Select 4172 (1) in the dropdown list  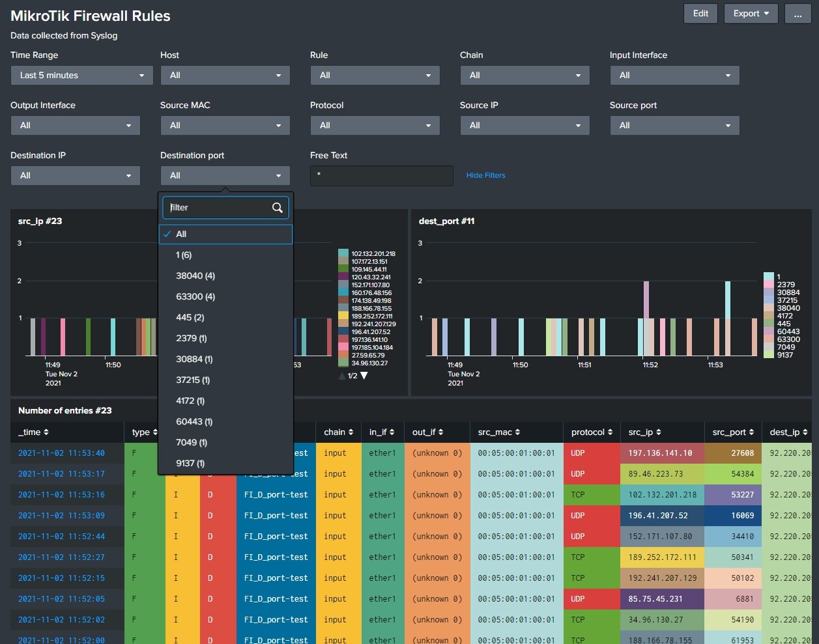tap(226, 401)
